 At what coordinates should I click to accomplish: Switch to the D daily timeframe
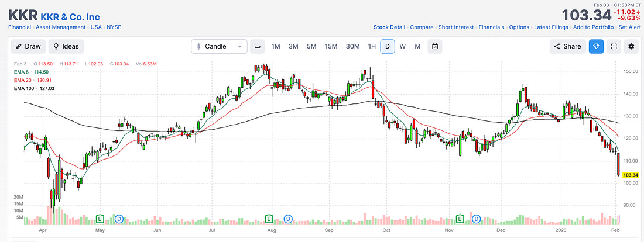(388, 46)
